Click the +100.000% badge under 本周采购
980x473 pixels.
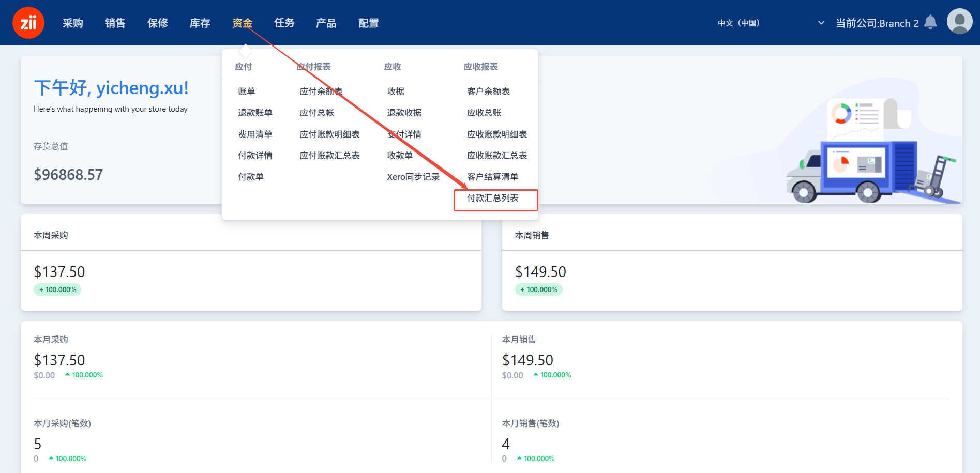pos(57,289)
